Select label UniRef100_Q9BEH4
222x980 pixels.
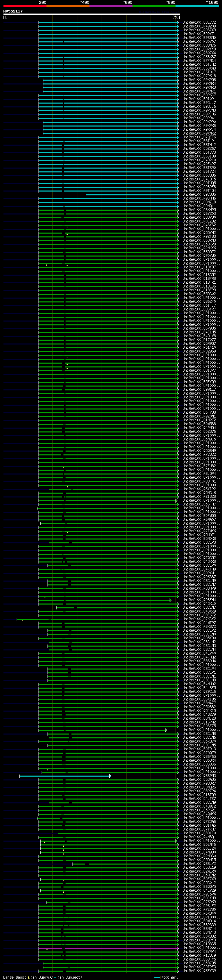click(x=199, y=600)
